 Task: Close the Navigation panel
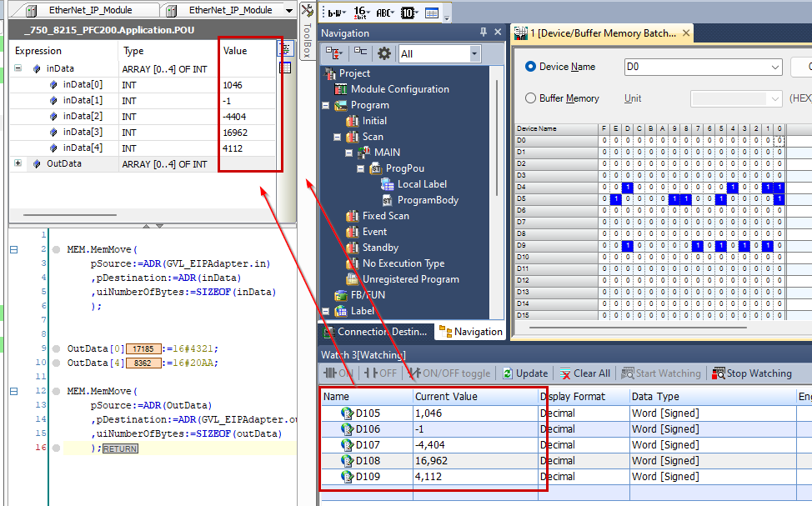coord(498,33)
